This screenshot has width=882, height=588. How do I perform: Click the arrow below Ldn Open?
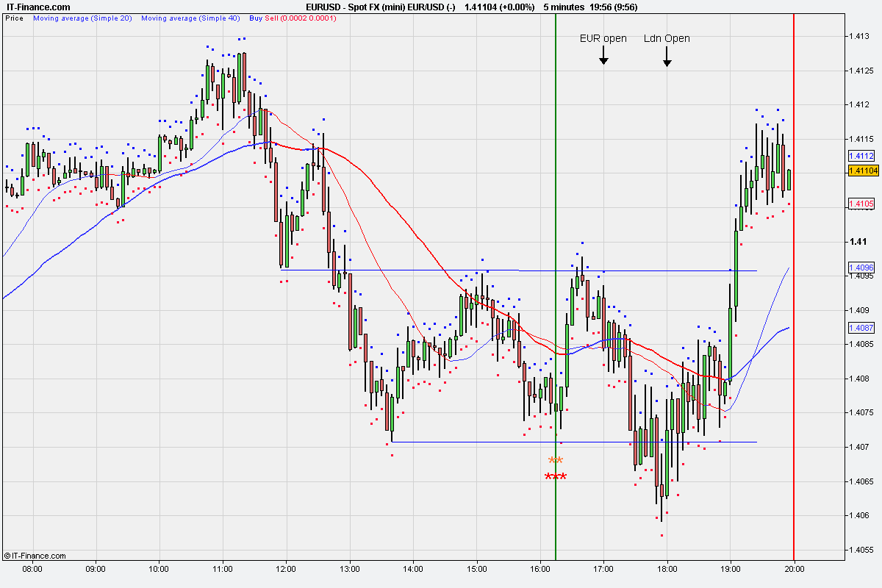point(667,57)
